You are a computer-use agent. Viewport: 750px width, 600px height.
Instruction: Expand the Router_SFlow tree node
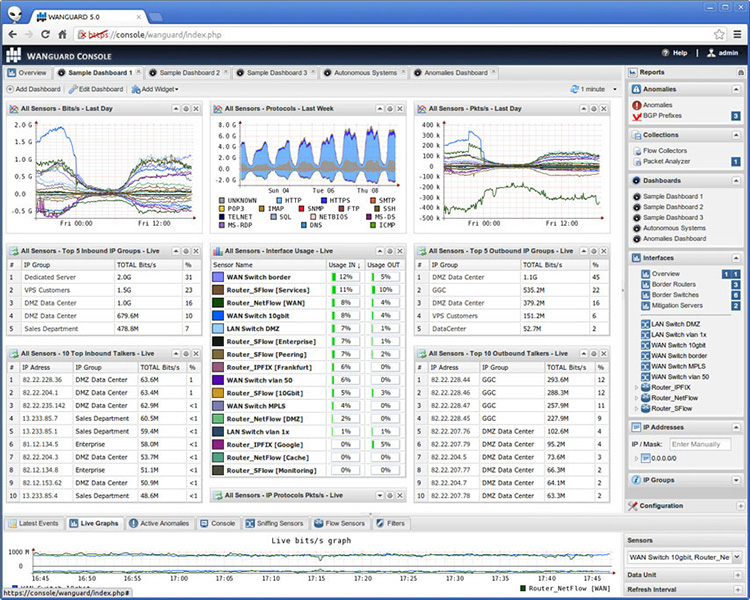[636, 409]
